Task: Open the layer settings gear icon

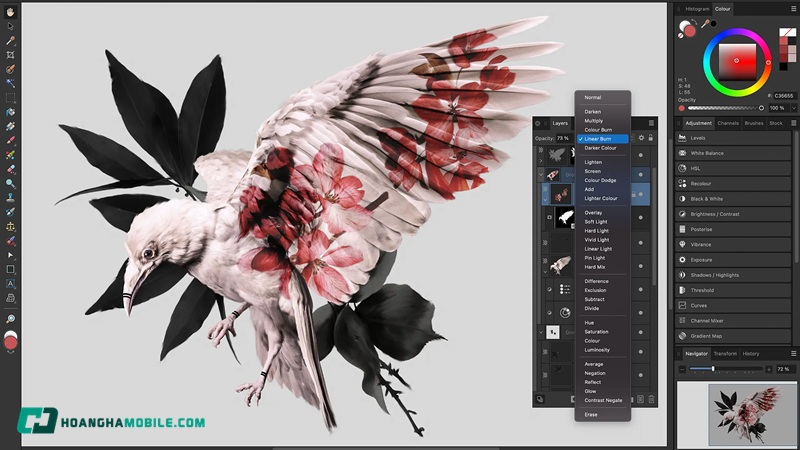Action: [x=640, y=138]
